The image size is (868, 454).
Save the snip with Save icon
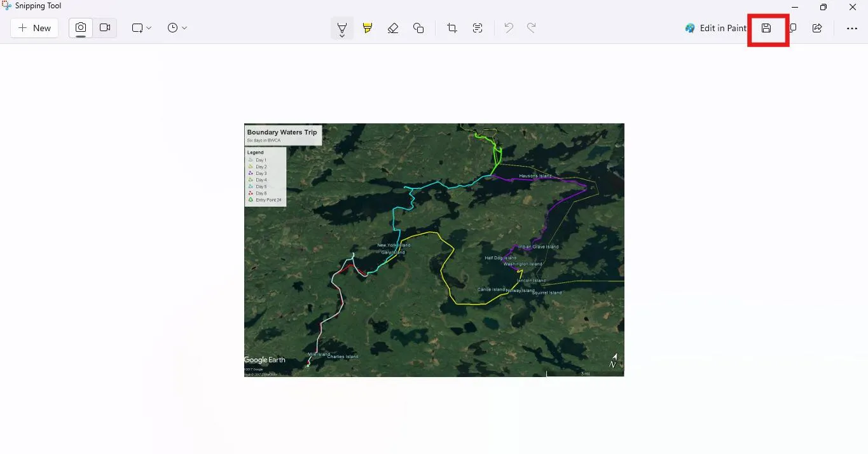766,28
